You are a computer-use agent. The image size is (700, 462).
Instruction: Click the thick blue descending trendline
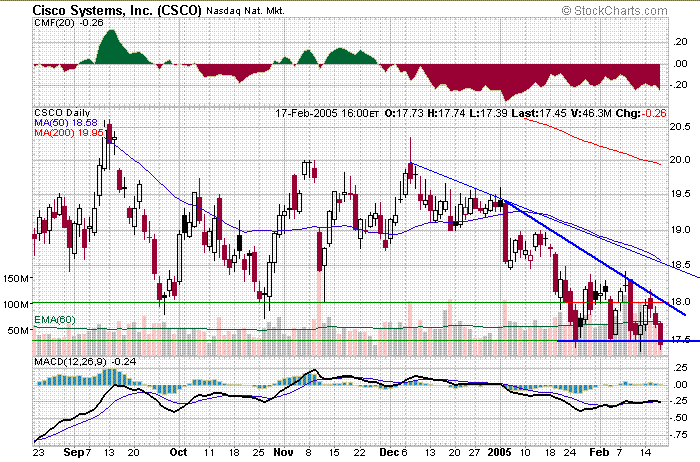pos(594,259)
